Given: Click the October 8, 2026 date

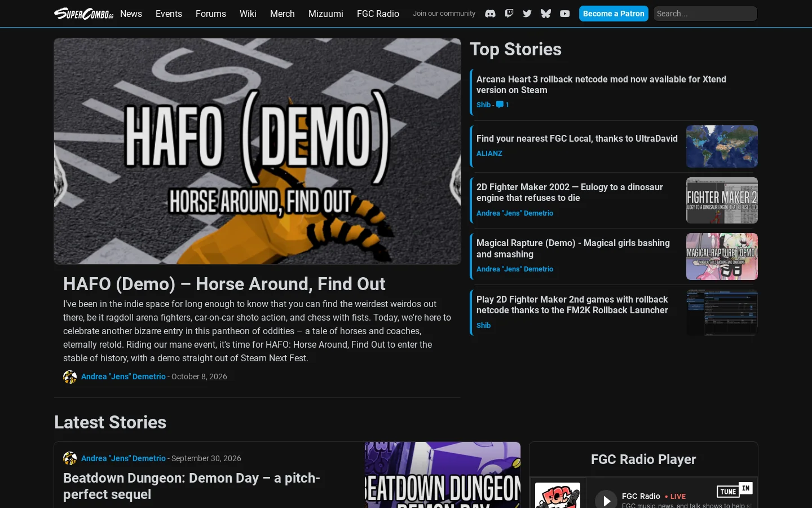Looking at the screenshot, I should (199, 376).
